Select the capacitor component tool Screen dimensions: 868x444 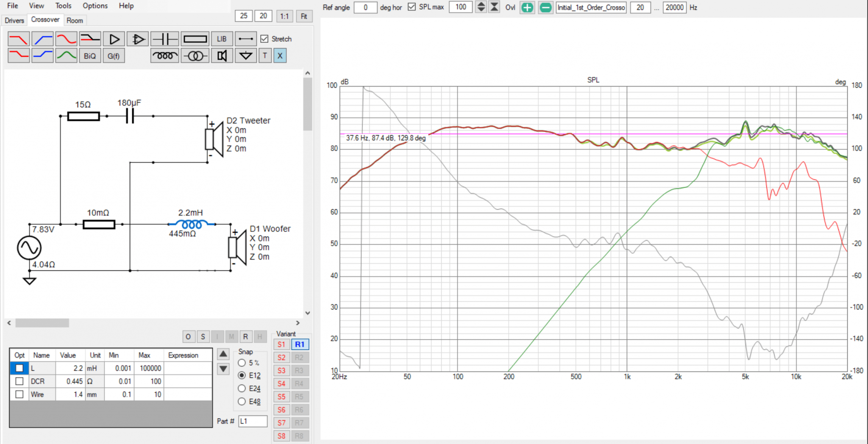click(165, 39)
